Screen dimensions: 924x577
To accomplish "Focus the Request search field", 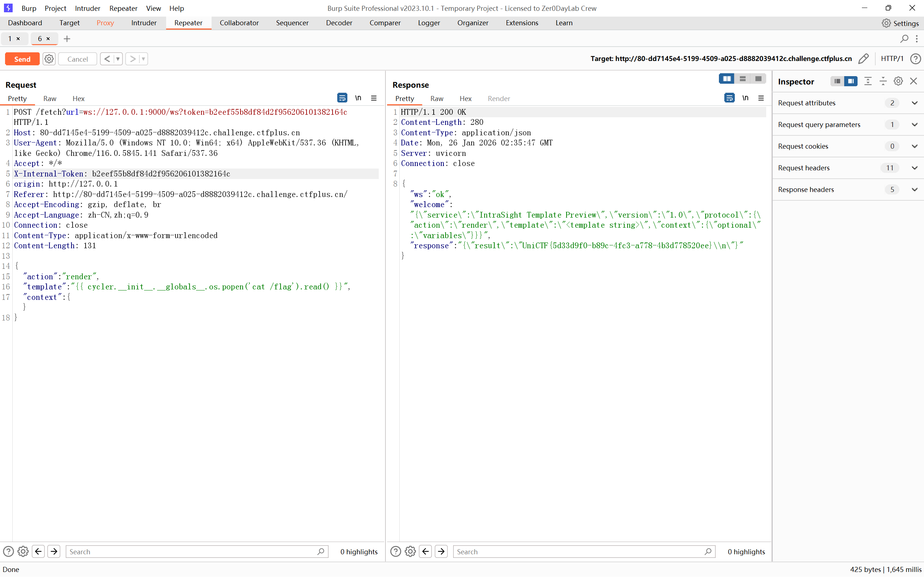I will [197, 551].
